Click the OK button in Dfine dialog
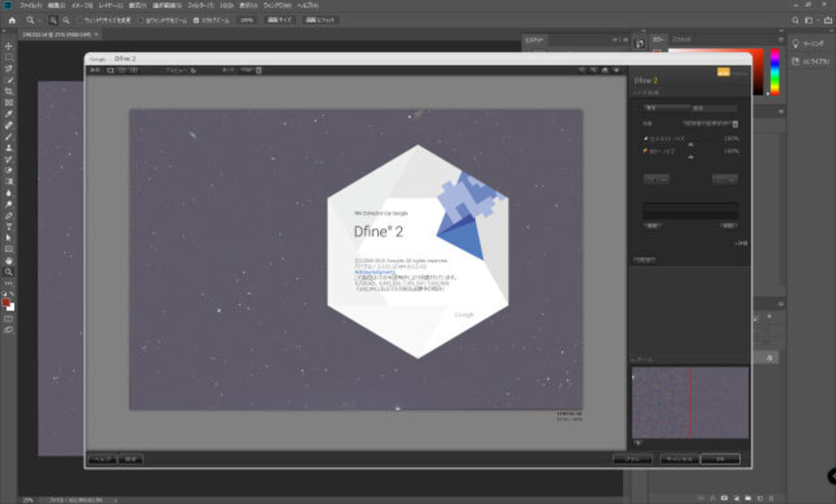The height and width of the screenshot is (504, 836). (720, 459)
